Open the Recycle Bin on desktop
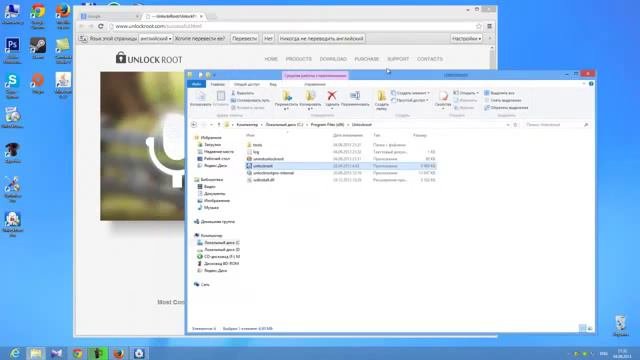This screenshot has height=360, width=640. [x=620, y=326]
